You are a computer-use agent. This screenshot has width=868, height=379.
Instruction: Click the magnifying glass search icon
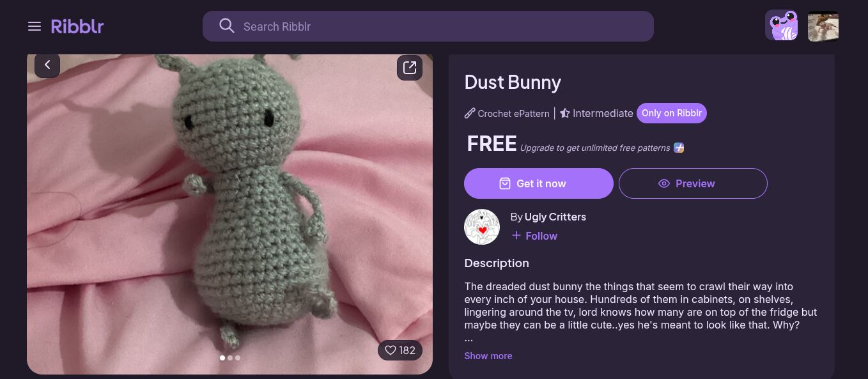226,26
